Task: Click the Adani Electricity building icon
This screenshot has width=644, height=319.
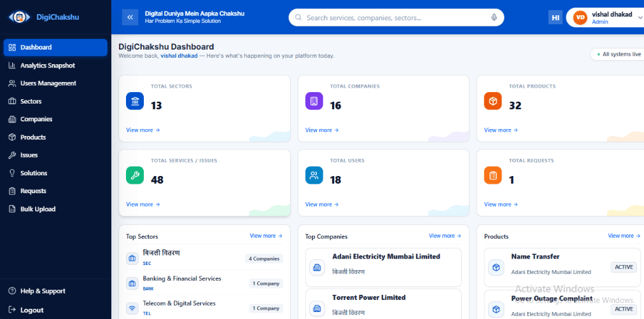Action: pyautogui.click(x=317, y=268)
